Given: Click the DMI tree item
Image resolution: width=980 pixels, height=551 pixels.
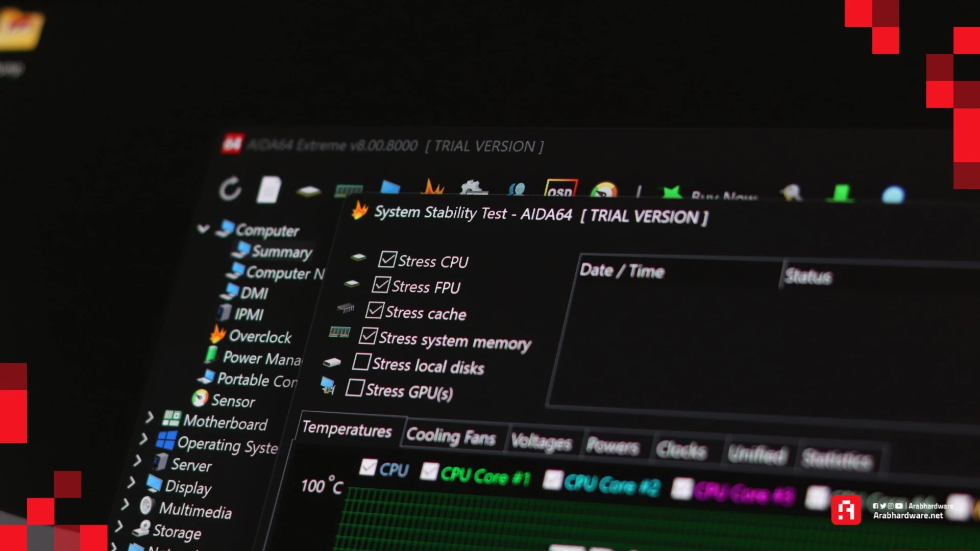Looking at the screenshot, I should (254, 293).
